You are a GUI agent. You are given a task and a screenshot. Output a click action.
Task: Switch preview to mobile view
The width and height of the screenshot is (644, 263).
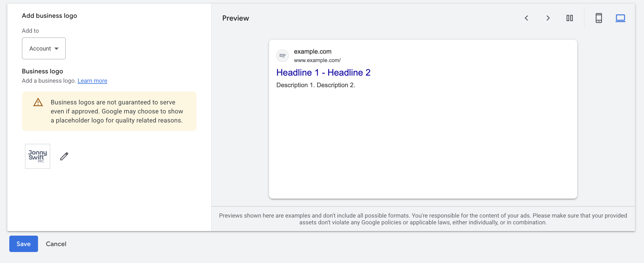599,18
